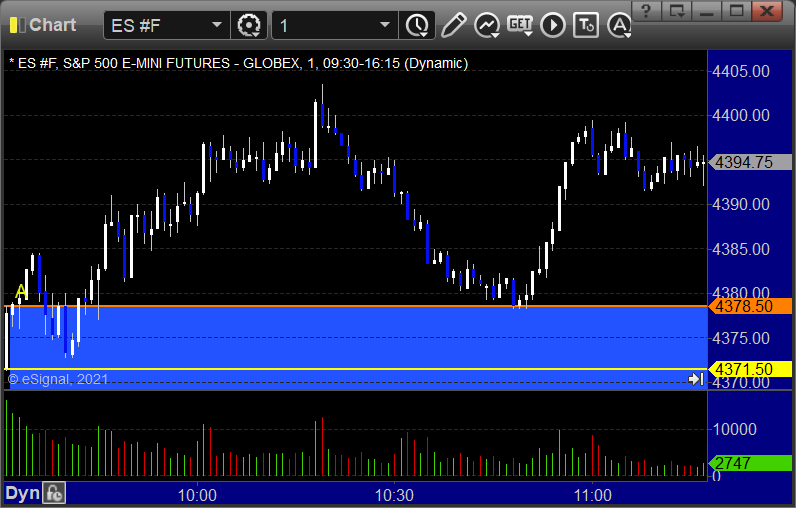
Task: Click the green 2747 volume label
Action: (750, 463)
